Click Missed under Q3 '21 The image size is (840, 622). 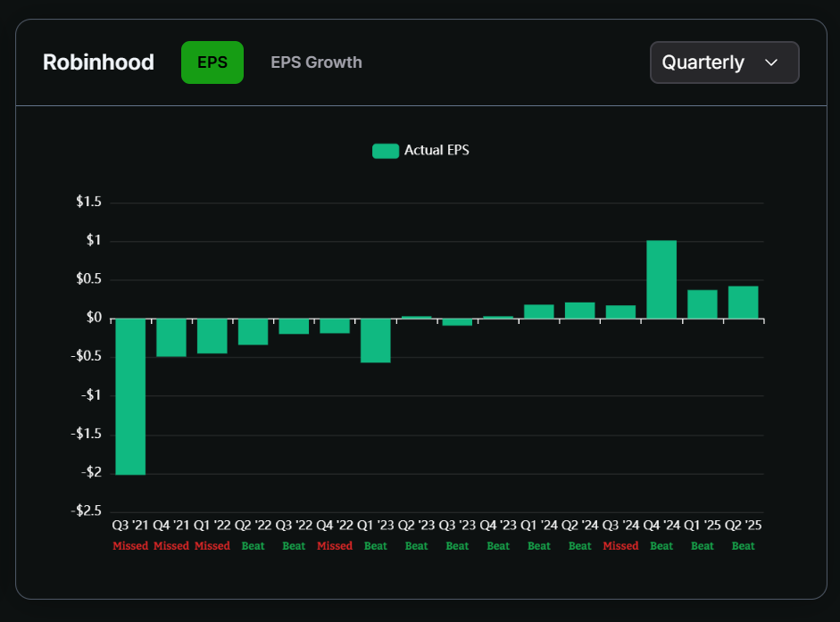[130, 546]
